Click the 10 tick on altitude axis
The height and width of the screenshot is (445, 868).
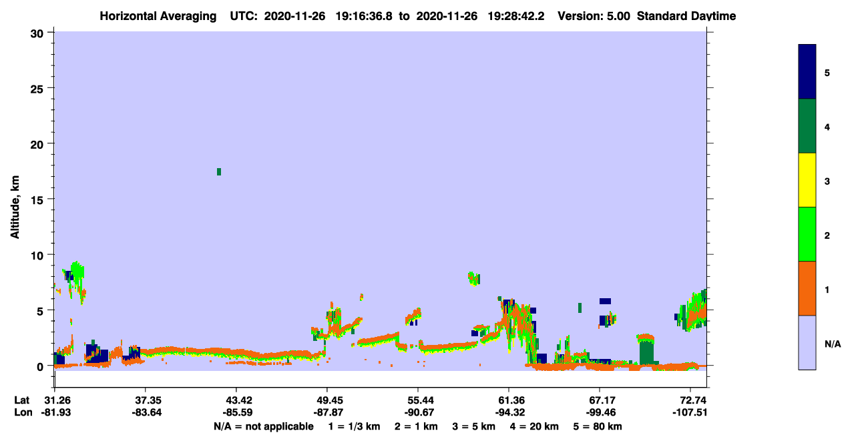click(39, 255)
